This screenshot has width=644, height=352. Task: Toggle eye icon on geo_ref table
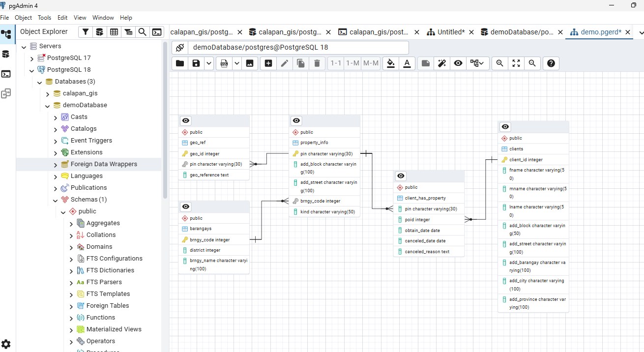[x=186, y=121]
